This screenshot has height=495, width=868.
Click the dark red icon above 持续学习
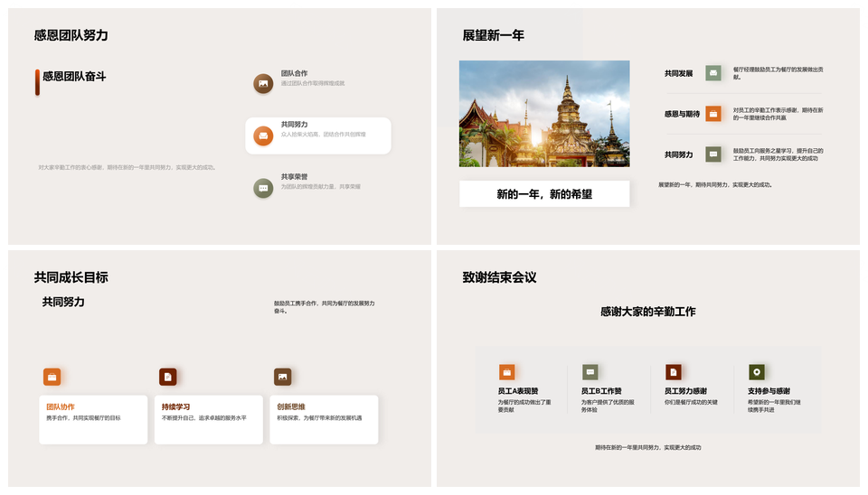167,377
